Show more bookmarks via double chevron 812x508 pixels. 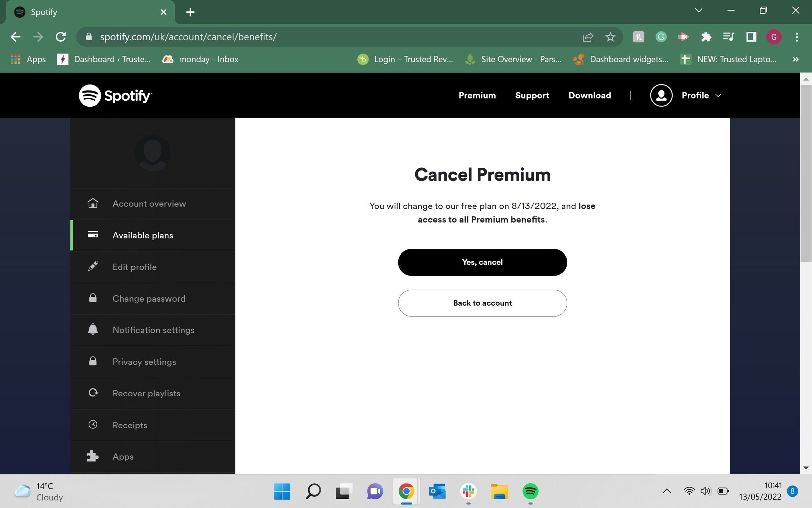click(x=795, y=59)
